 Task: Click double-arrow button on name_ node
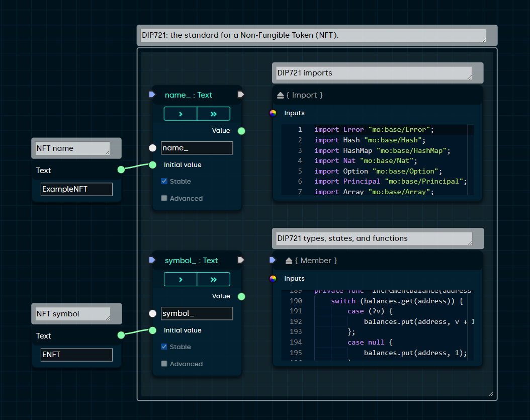[214, 114]
